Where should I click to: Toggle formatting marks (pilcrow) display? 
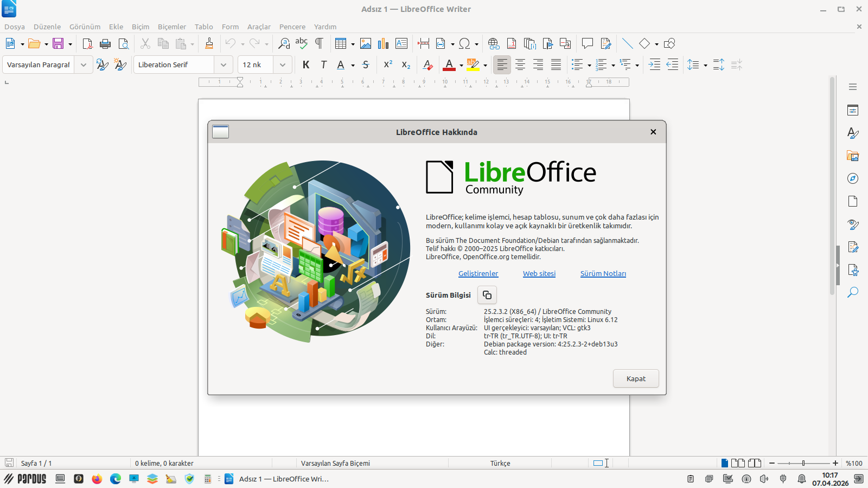pyautogui.click(x=319, y=44)
